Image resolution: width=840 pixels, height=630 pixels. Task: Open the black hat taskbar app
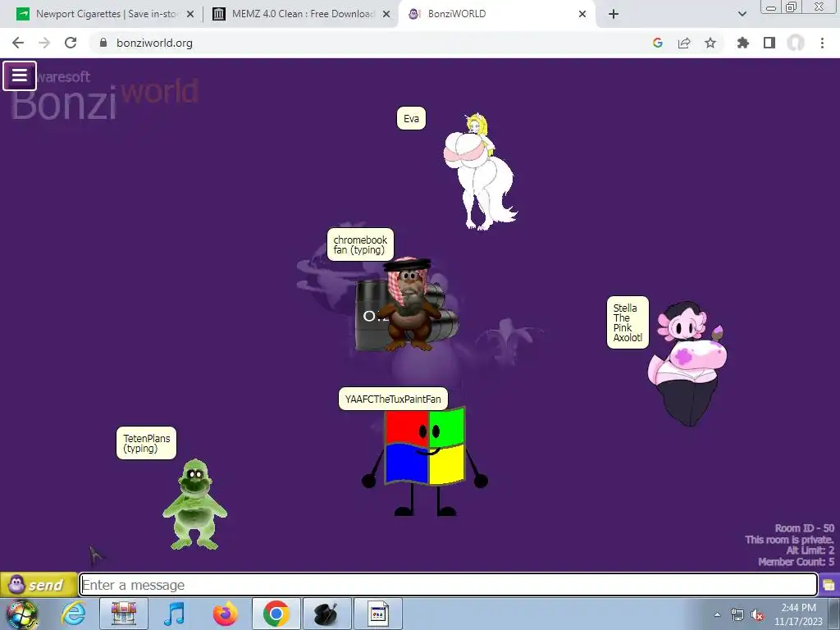coord(326,614)
